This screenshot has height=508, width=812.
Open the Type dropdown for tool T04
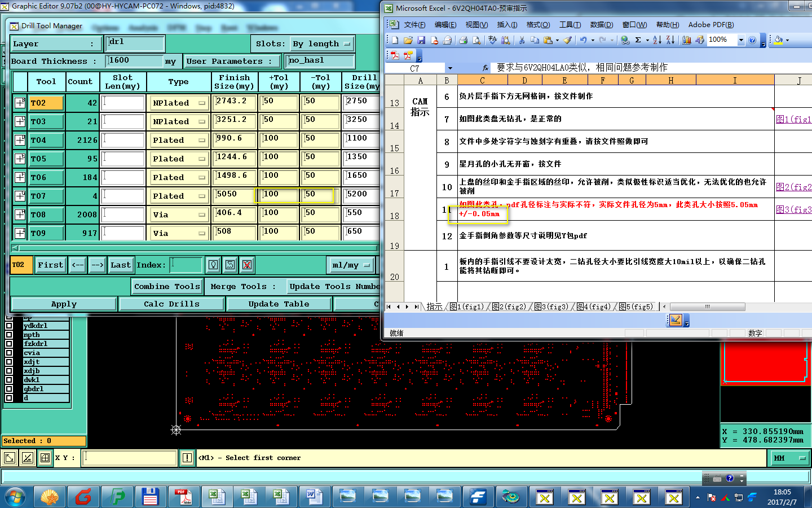pyautogui.click(x=179, y=140)
